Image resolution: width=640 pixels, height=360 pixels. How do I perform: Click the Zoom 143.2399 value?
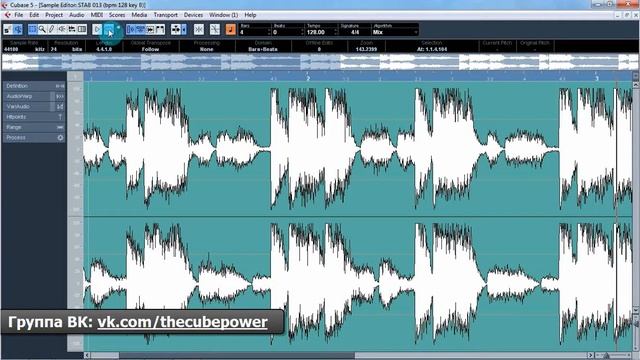coord(366,49)
